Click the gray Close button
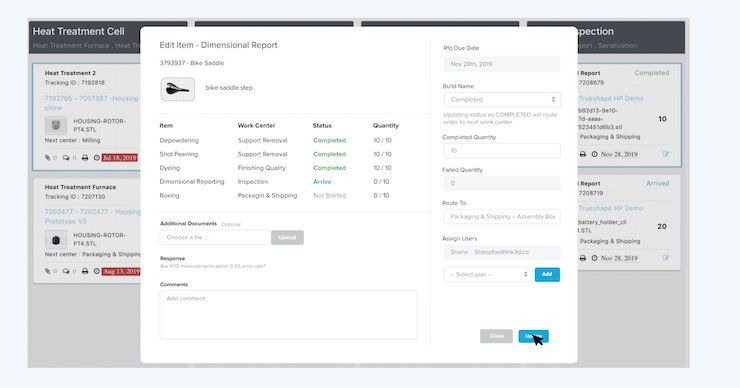 (496, 336)
